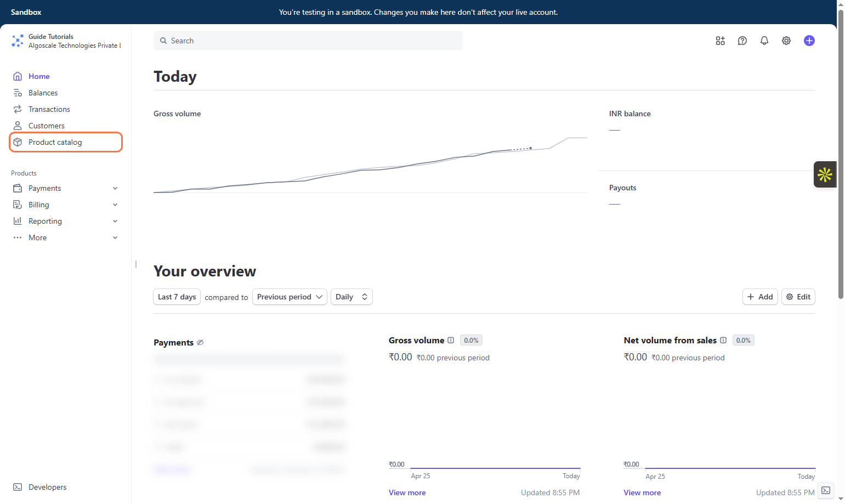
Task: Click the Developers terminal icon in sidebar
Action: (18, 487)
